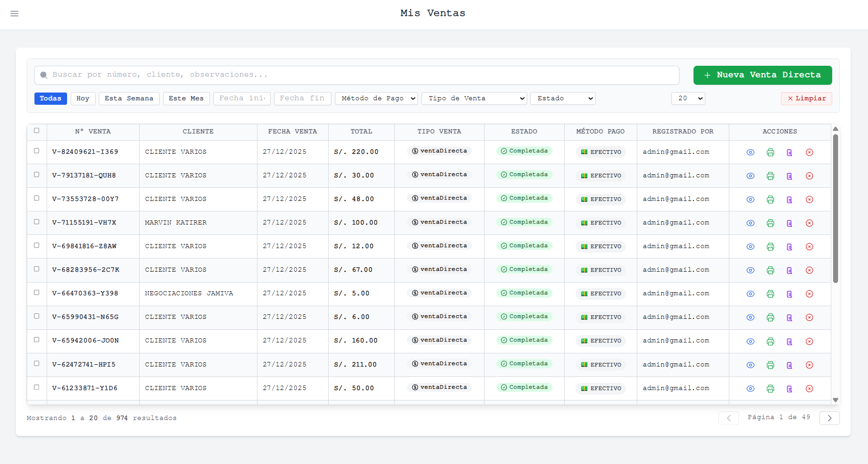Open the Método de Pago dropdown
The width and height of the screenshot is (868, 464).
(x=376, y=98)
